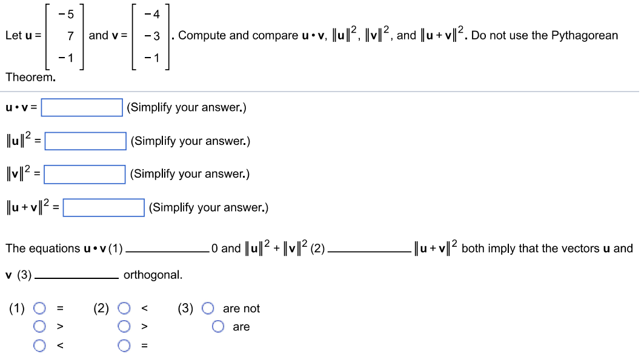644x362 pixels.
Task: Click the u·v answer input field
Action: (x=83, y=107)
